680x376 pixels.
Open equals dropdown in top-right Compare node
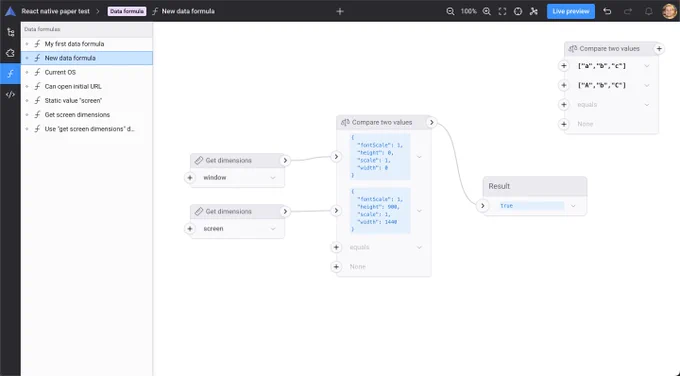[x=647, y=105]
